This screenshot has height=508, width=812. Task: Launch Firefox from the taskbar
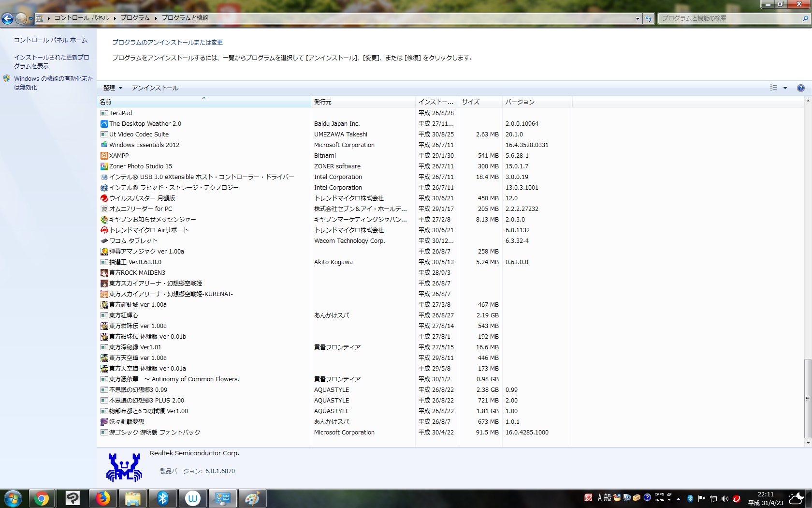pos(102,498)
